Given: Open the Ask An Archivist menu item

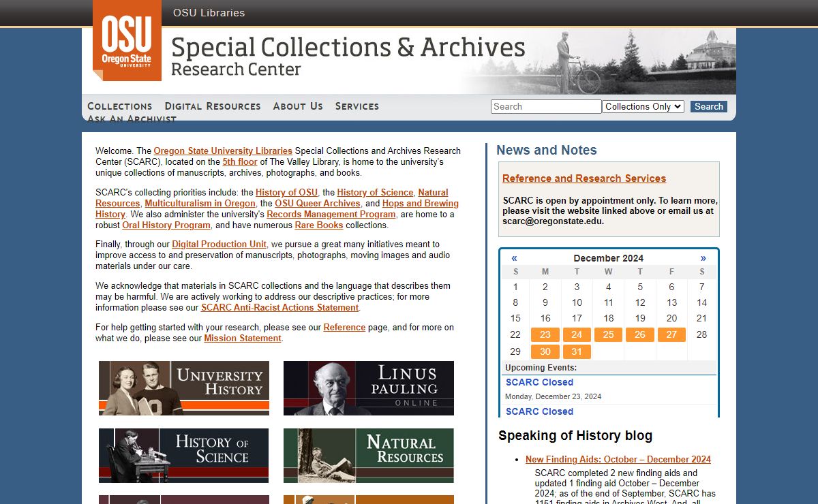Looking at the screenshot, I should point(132,119).
